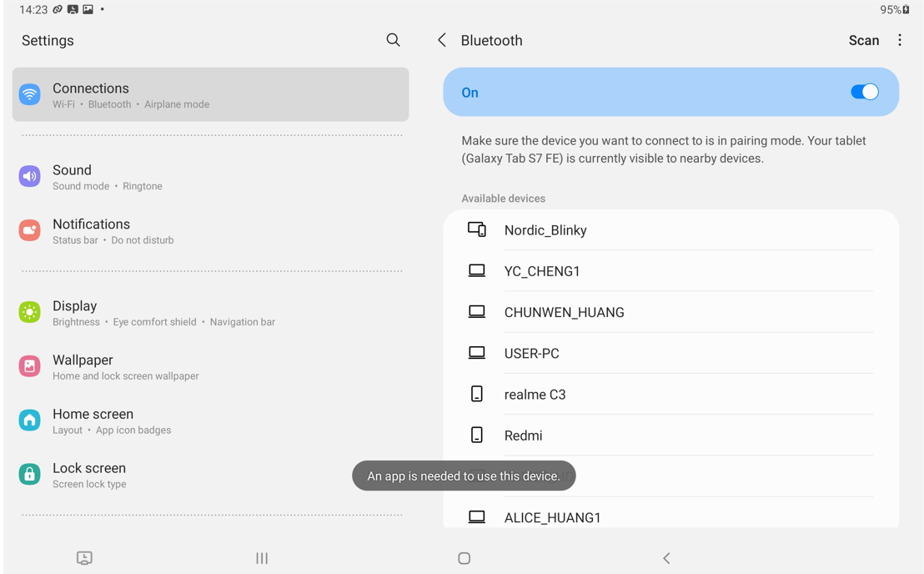The width and height of the screenshot is (924, 574).
Task: Tap the laptop icon beside USER-PC
Action: pos(476,352)
